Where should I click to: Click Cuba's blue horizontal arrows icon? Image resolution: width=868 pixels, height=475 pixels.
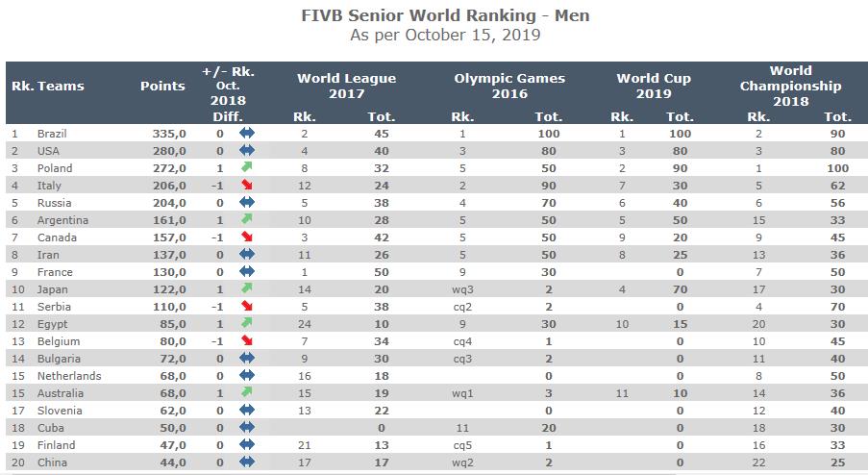[x=247, y=428]
